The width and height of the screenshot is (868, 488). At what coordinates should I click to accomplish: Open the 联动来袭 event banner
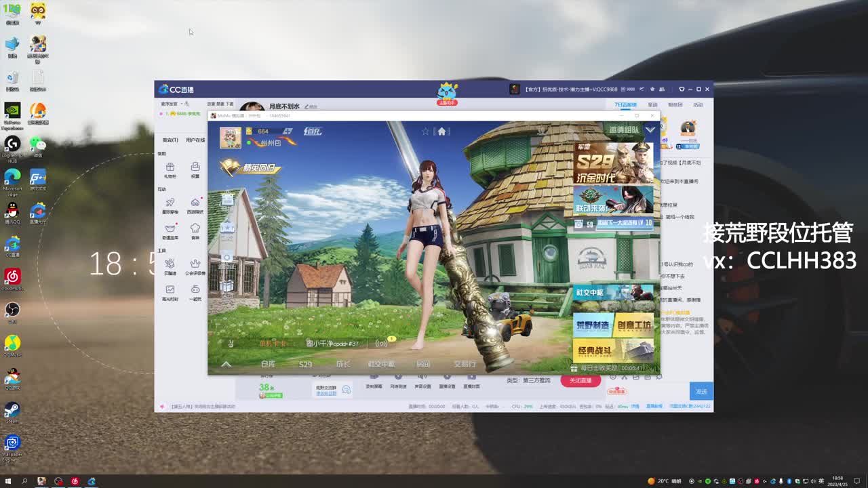(x=614, y=200)
